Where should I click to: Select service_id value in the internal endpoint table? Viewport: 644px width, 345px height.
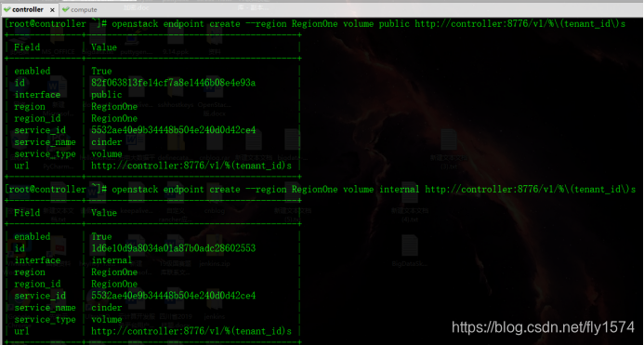[x=174, y=296]
